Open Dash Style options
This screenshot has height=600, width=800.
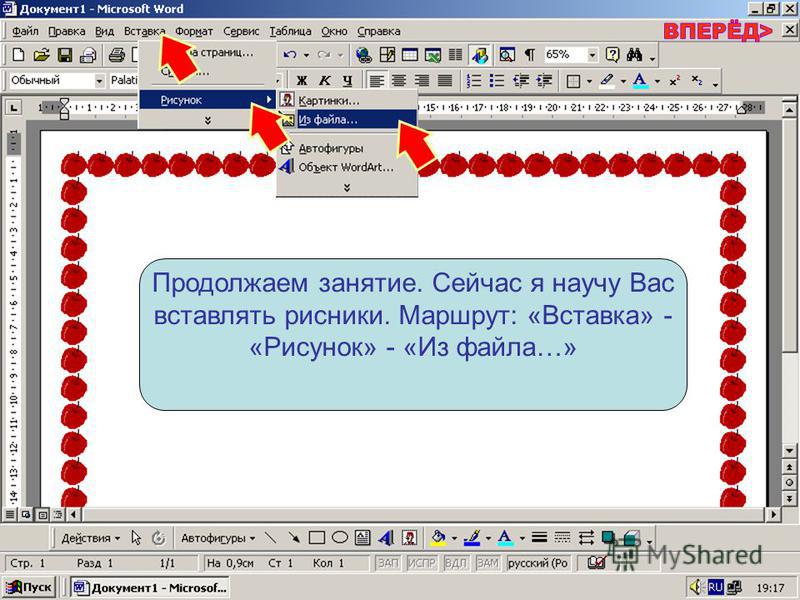point(562,538)
